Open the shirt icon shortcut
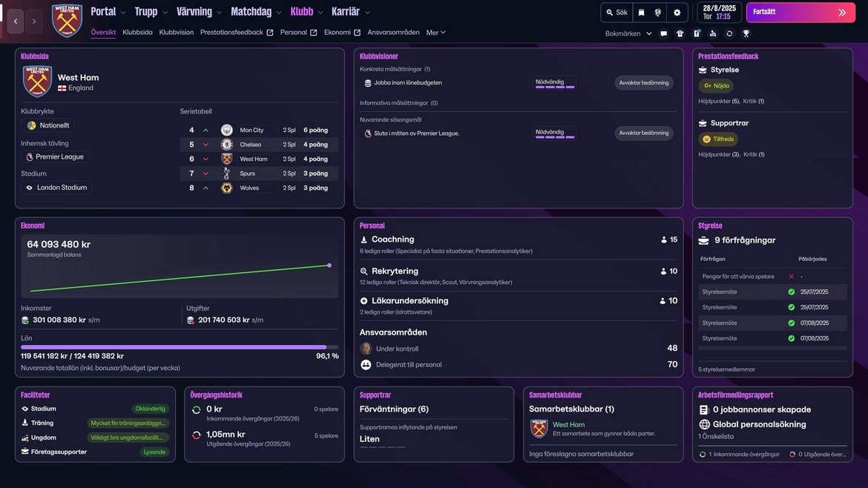 pyautogui.click(x=680, y=33)
